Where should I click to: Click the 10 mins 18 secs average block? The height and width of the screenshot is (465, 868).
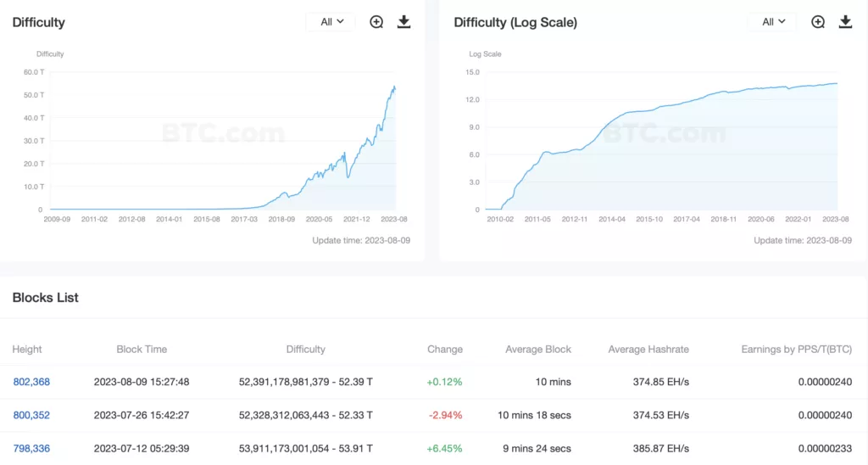(534, 415)
